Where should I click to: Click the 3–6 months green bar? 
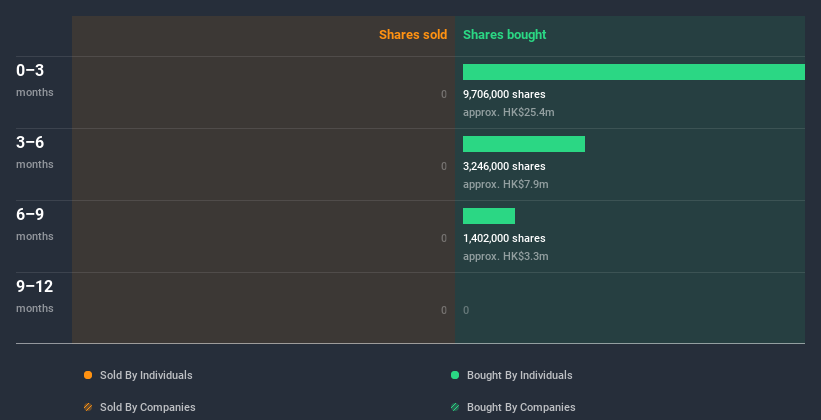coord(523,144)
